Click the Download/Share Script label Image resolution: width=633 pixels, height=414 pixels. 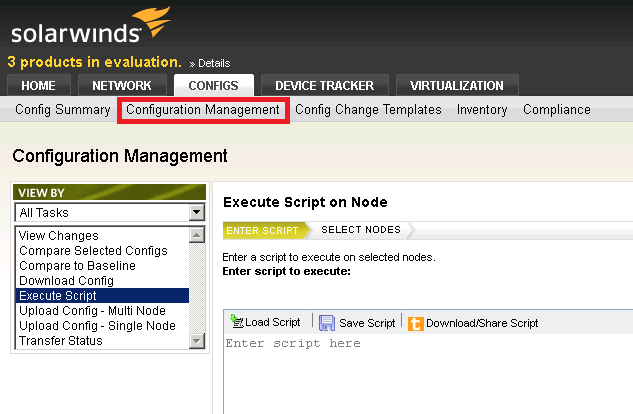coord(482,323)
